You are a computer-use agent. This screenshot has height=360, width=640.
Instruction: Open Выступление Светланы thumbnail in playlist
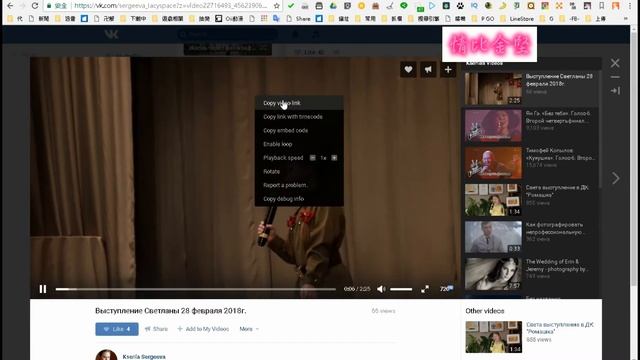coord(493,89)
